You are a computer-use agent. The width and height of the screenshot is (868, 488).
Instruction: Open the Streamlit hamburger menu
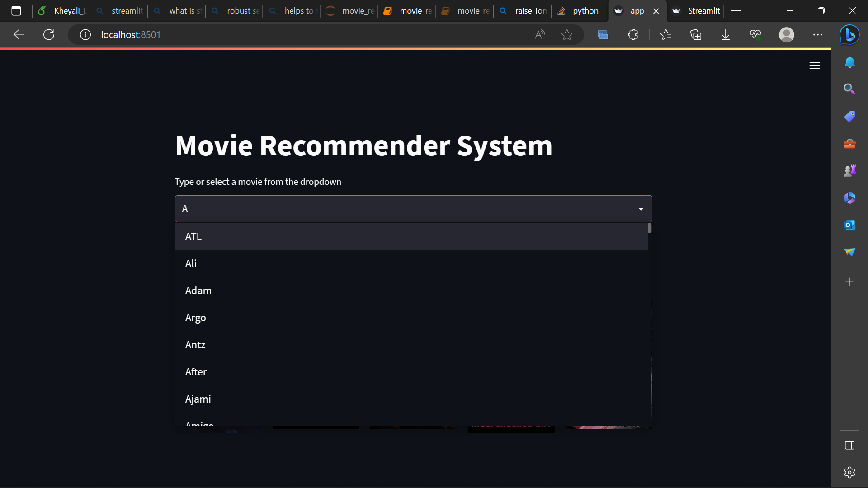coord(815,65)
